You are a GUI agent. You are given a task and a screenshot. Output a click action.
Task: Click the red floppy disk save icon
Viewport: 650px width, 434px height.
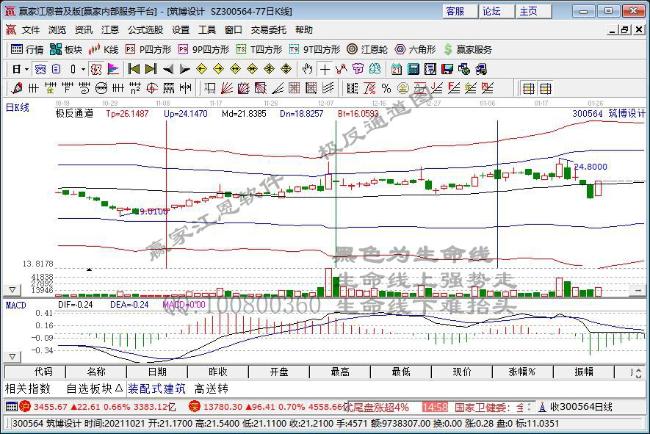[x=447, y=69]
